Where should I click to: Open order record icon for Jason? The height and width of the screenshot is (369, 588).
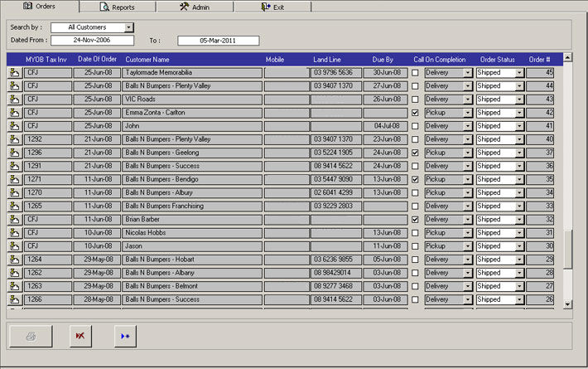15,246
